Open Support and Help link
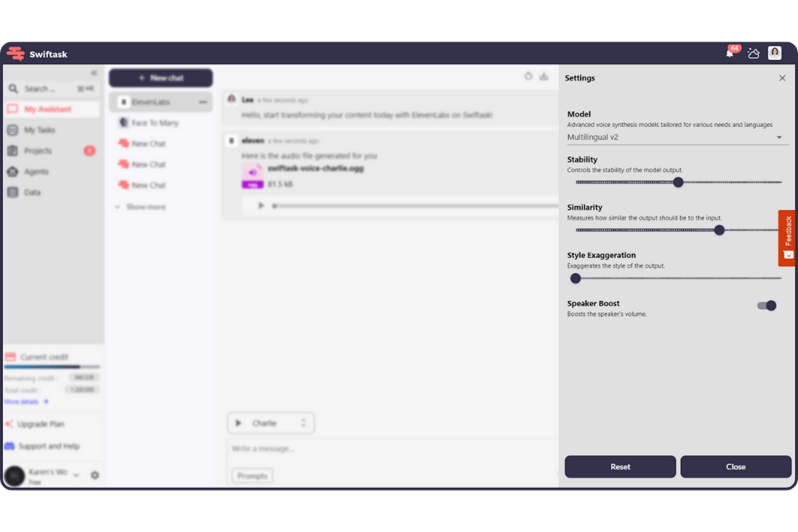Screen dimensions: 798x532 (49, 446)
